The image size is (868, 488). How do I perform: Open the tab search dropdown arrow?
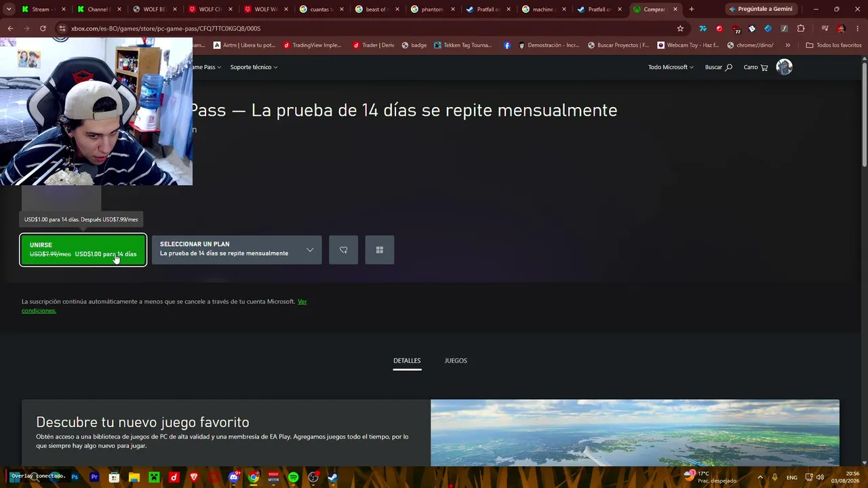(8, 9)
